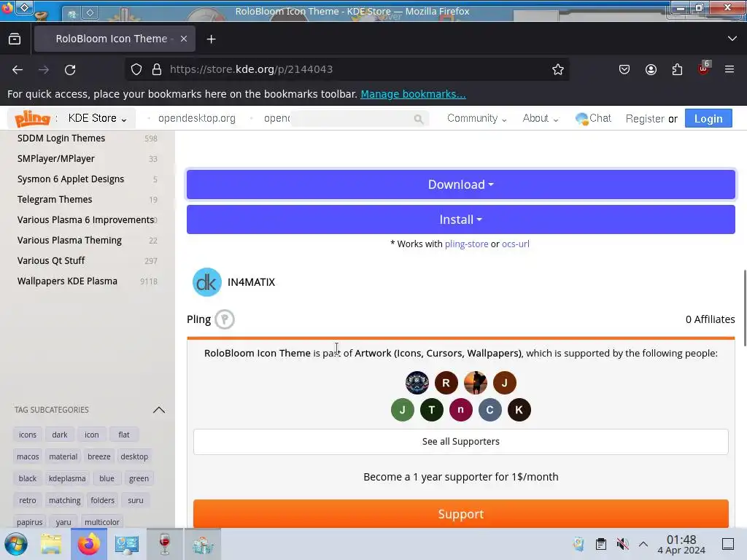Viewport: 747px width, 560px height.
Task: Click See all Supporters button
Action: [x=461, y=441]
